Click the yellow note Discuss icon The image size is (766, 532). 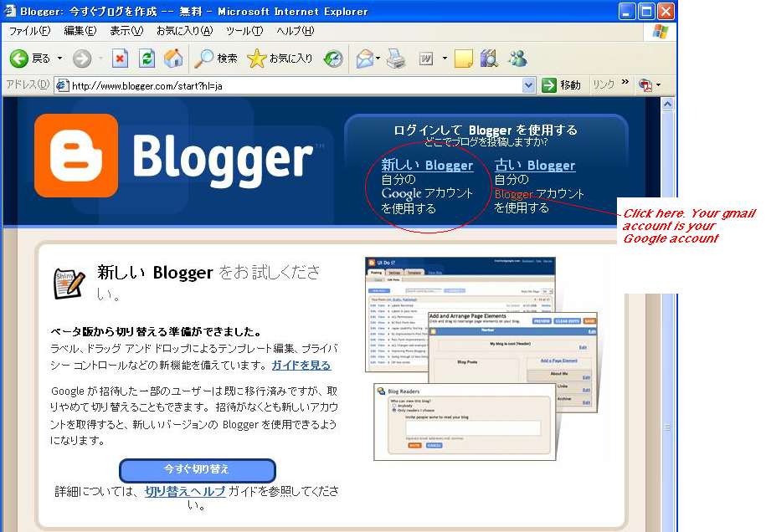tap(463, 59)
